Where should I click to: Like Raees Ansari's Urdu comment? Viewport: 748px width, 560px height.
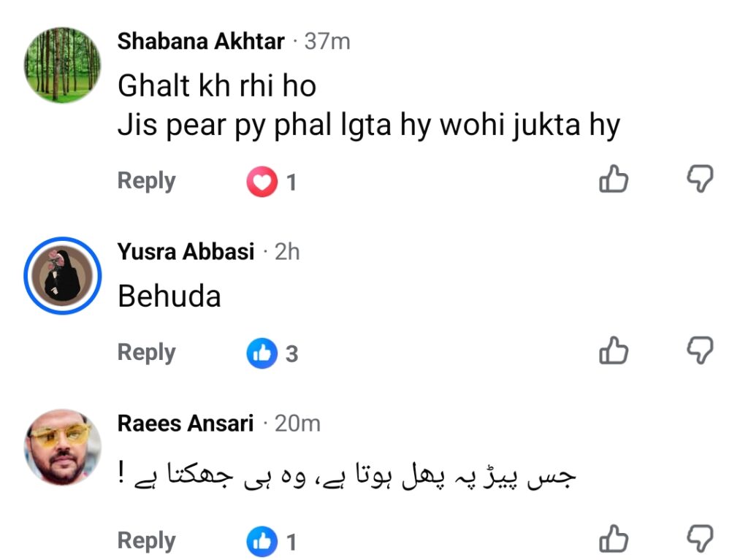click(x=614, y=539)
